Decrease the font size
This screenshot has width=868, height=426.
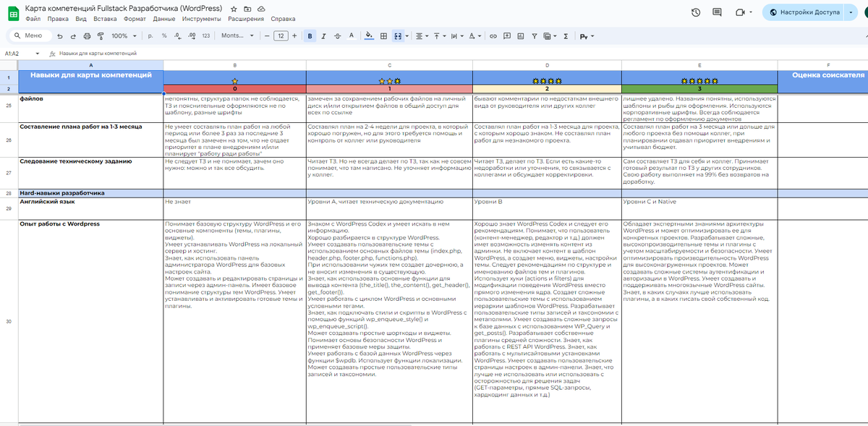click(x=267, y=35)
